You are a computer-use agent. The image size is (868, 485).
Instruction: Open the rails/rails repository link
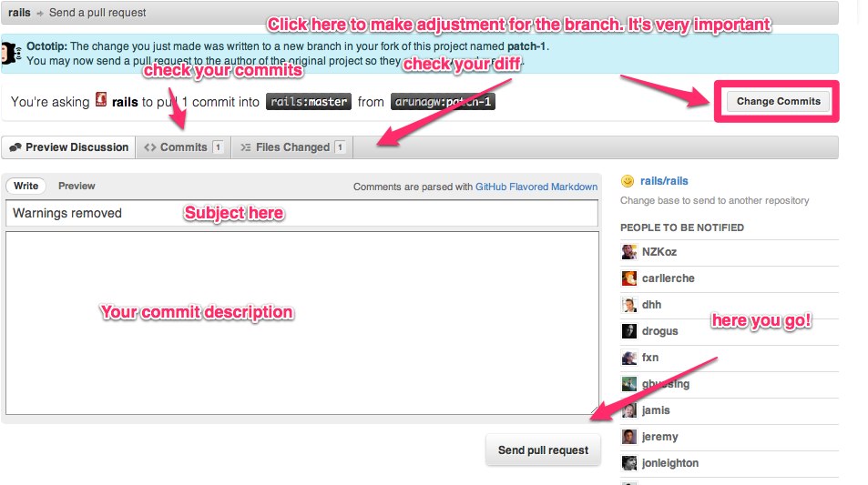664,181
